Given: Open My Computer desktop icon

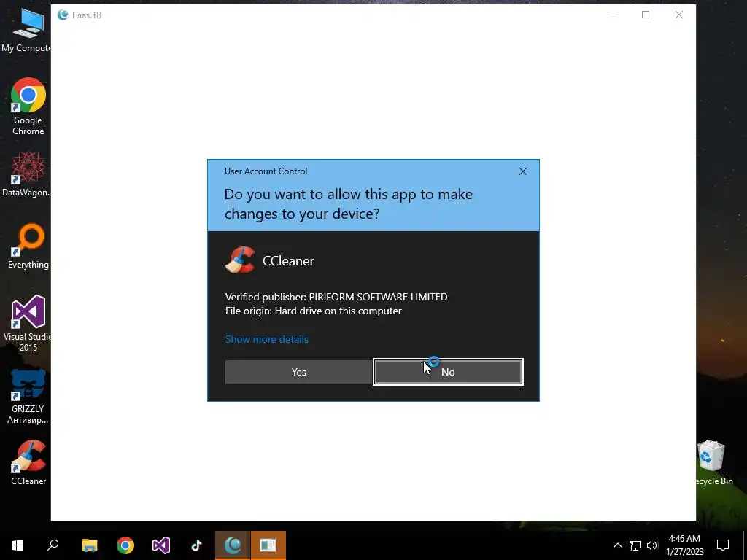Looking at the screenshot, I should [27, 30].
